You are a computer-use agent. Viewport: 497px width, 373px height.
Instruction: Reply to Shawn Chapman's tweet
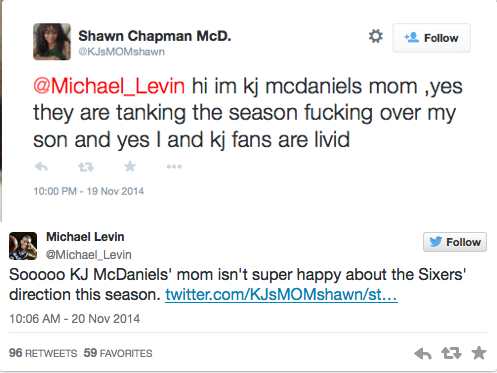point(41,166)
